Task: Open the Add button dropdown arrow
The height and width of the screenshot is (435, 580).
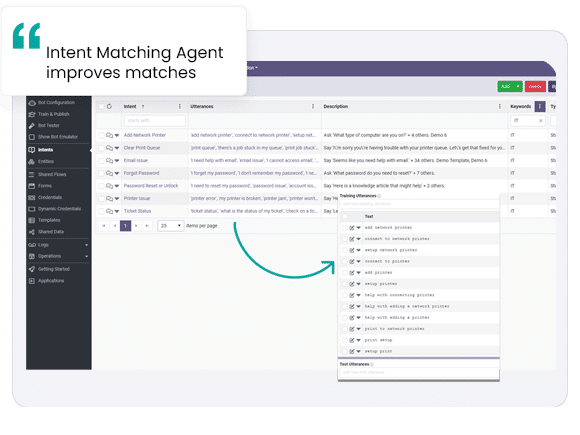Action: pos(518,87)
